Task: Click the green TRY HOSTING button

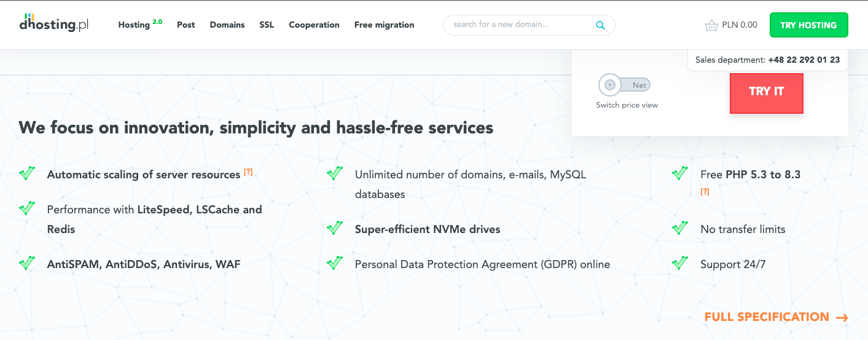Action: (x=808, y=25)
